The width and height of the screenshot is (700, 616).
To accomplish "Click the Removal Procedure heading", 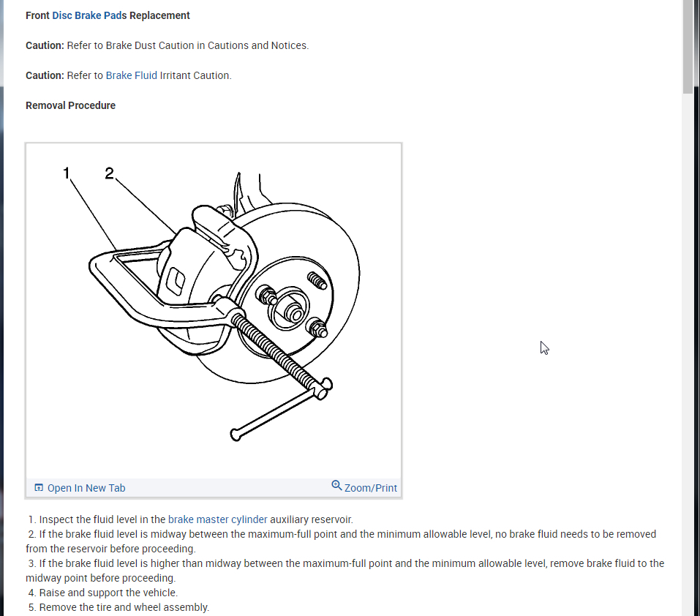I will pos(70,106).
